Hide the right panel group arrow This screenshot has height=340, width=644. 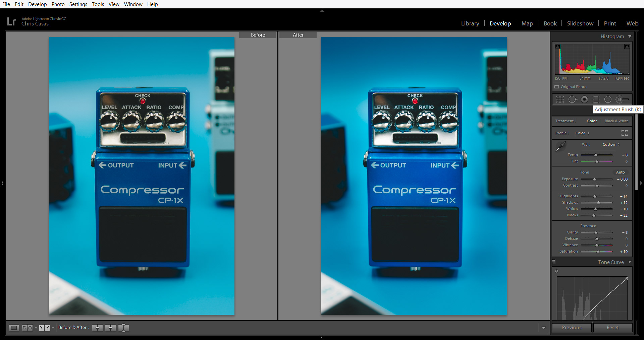pos(641,183)
